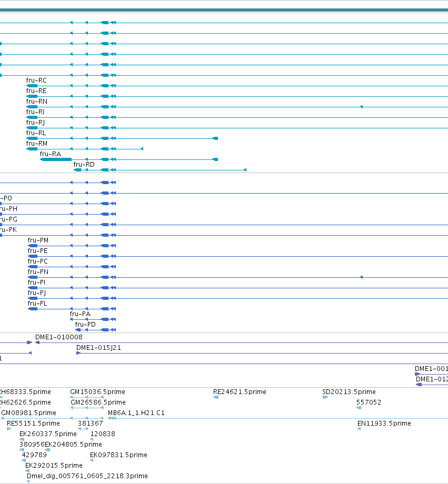
Task: Click the fru-PI protein label
Action: [36, 282]
